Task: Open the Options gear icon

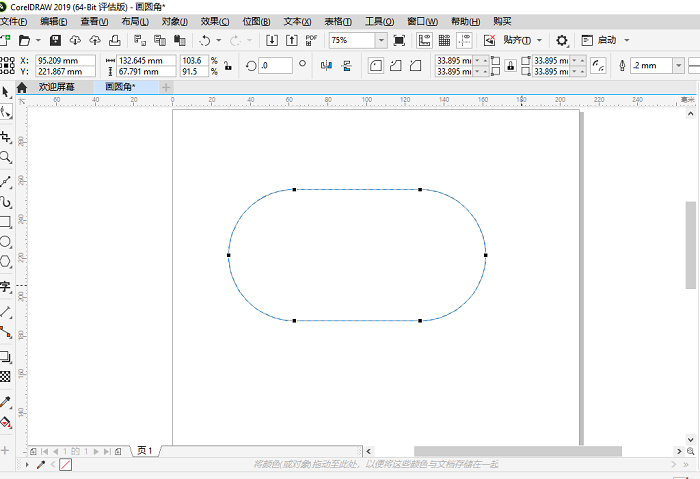Action: tap(562, 40)
